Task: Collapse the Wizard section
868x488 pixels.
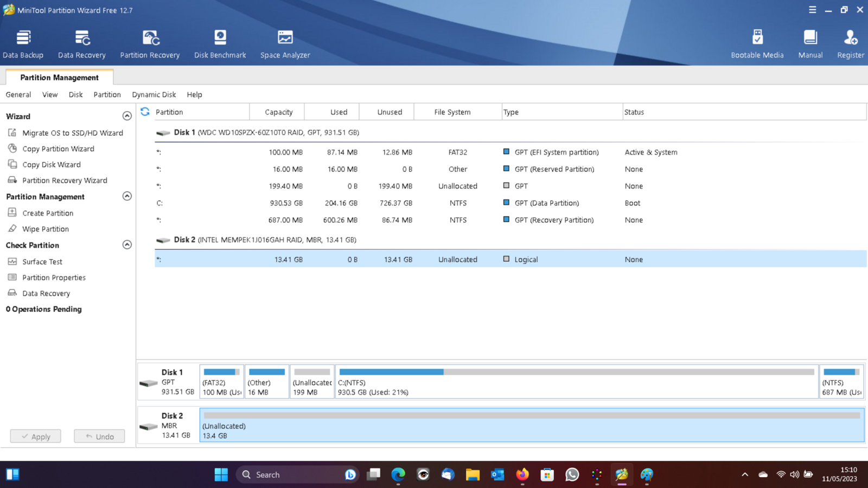Action: (127, 116)
